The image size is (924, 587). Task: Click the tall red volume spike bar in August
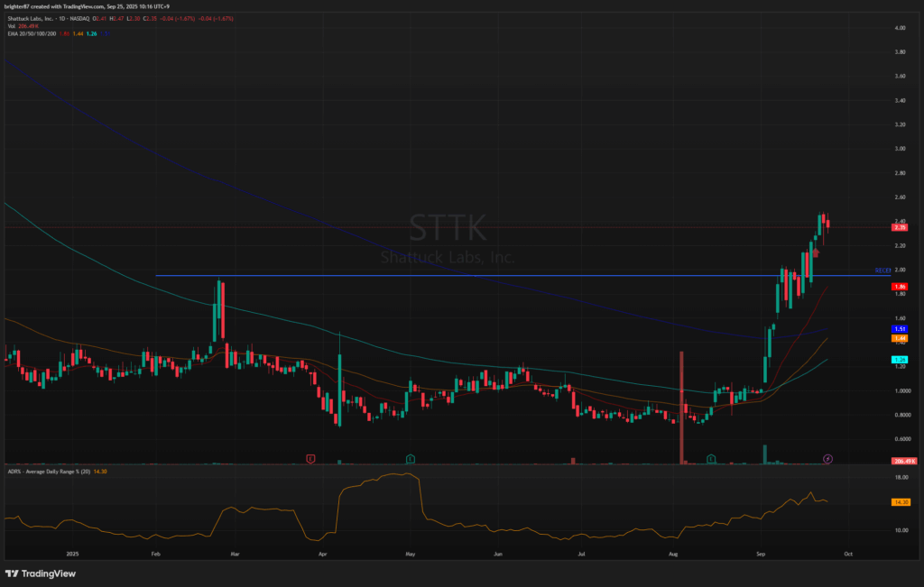tap(682, 408)
